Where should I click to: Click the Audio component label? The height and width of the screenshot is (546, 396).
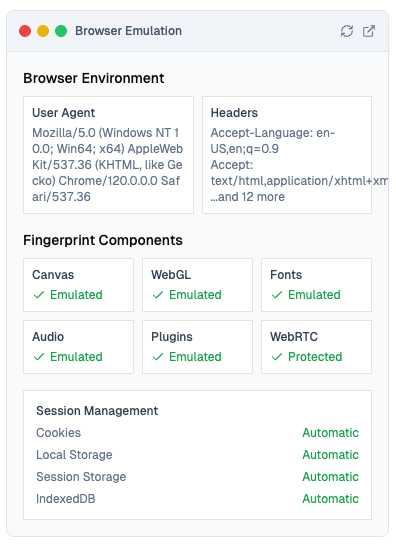tap(48, 337)
